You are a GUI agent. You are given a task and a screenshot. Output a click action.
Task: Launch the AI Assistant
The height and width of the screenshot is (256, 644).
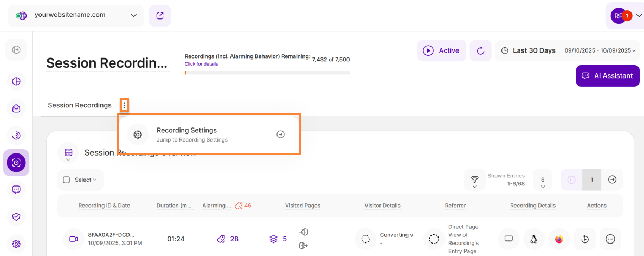[607, 76]
